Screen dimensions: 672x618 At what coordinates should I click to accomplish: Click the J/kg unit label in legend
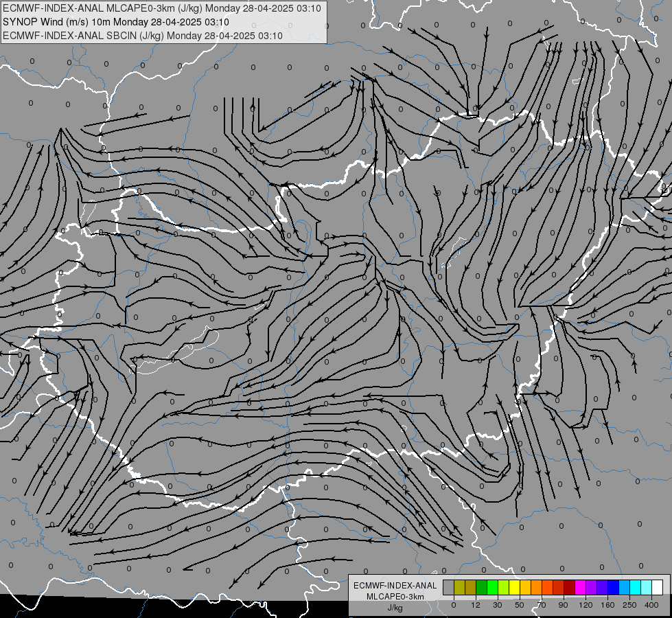coord(395,608)
